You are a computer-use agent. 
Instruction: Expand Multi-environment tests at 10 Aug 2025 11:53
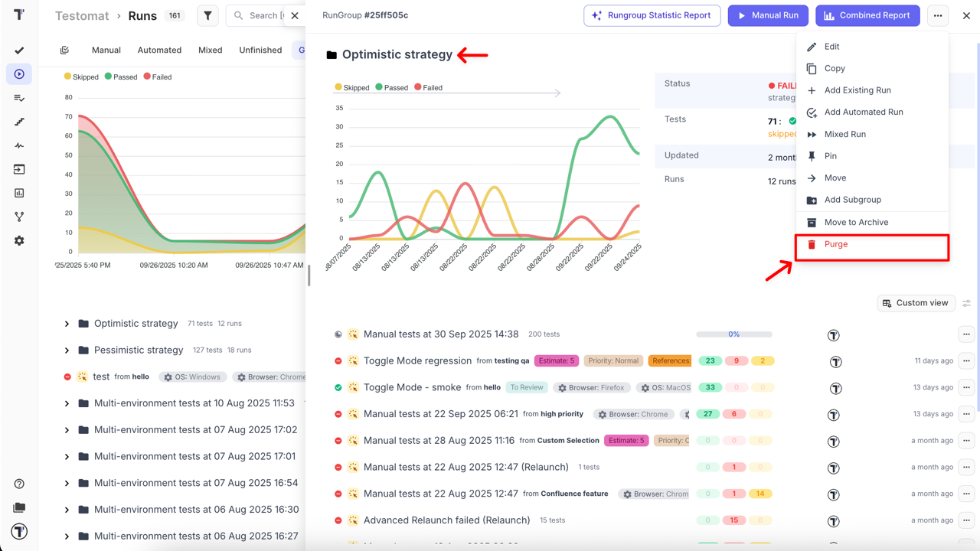(67, 403)
